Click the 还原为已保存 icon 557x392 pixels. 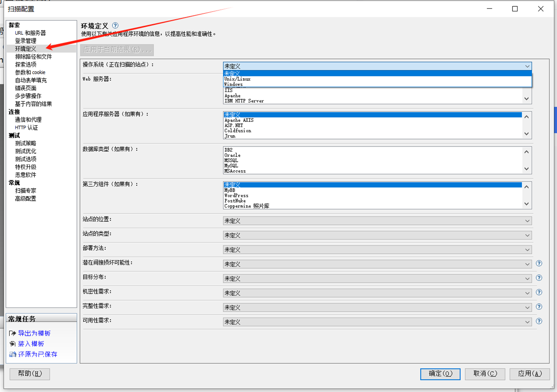(x=13, y=354)
